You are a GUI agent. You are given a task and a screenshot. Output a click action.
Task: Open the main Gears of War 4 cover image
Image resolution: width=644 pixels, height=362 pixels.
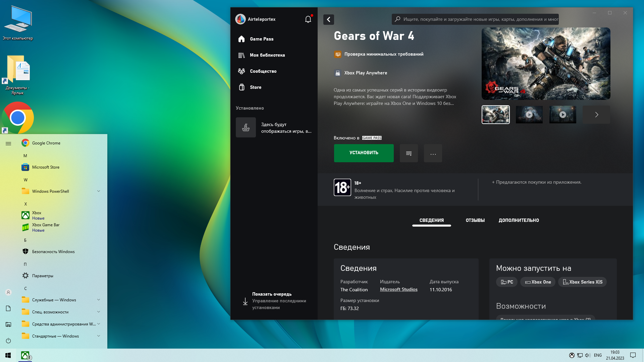tap(546, 64)
